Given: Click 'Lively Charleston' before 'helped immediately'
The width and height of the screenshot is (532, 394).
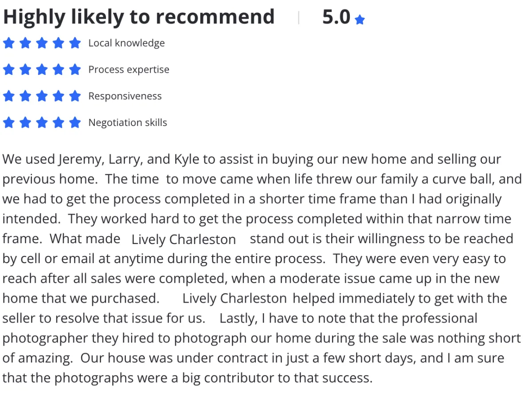Looking at the screenshot, I should (x=235, y=298).
